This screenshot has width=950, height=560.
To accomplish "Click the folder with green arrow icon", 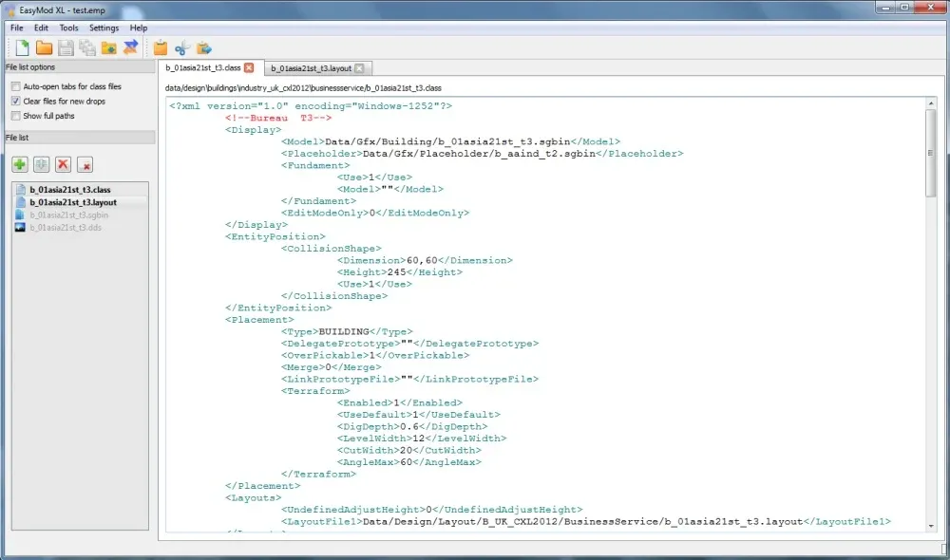I will pyautogui.click(x=108, y=47).
